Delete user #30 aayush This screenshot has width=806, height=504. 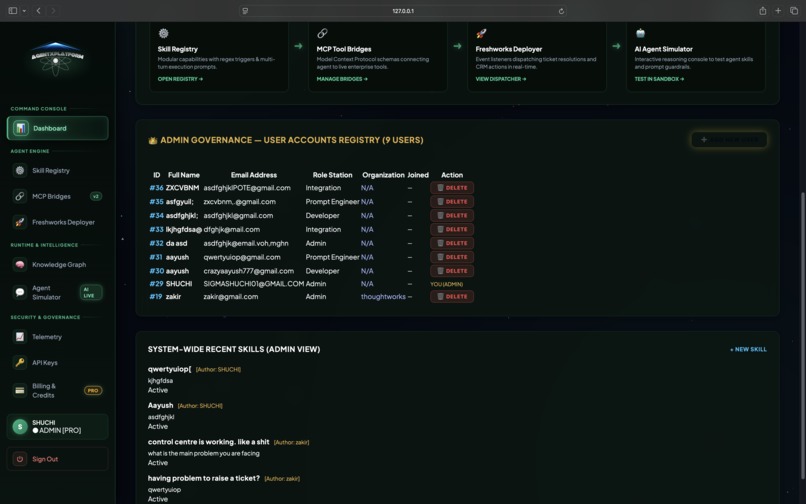[452, 271]
